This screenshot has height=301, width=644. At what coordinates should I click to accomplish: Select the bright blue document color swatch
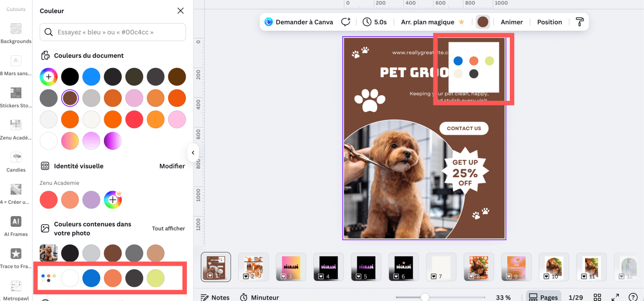pos(92,77)
